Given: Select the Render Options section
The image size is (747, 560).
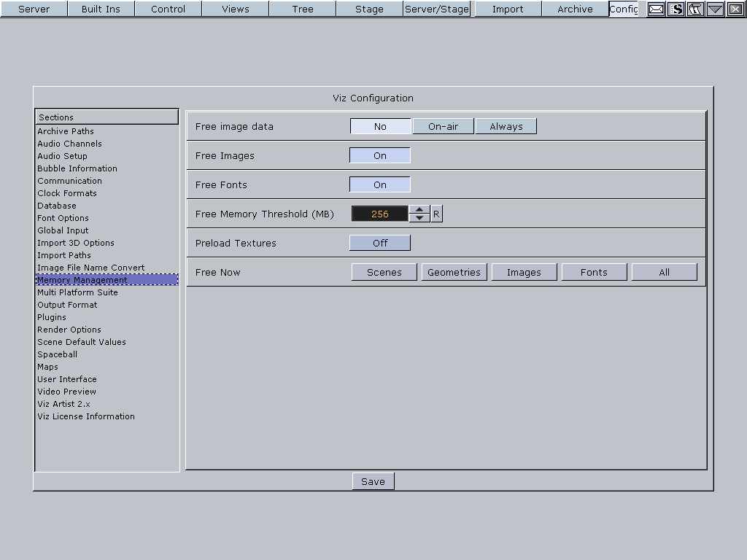Looking at the screenshot, I should tap(69, 330).
